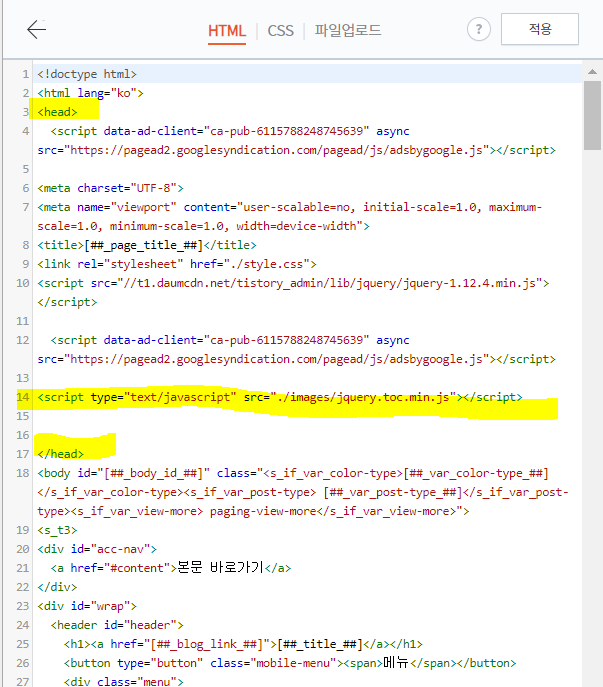Screen dimensions: 603x687
Task: Click line number 4 in gutter
Action: point(26,131)
